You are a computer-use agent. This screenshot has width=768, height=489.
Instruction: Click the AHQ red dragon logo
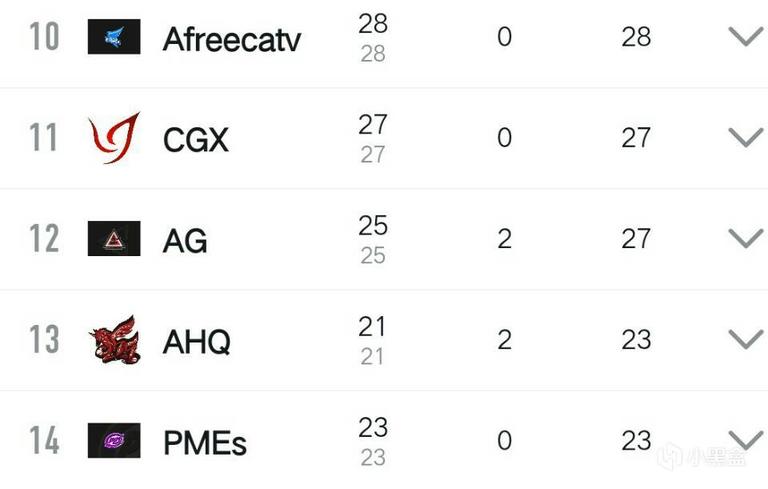114,340
